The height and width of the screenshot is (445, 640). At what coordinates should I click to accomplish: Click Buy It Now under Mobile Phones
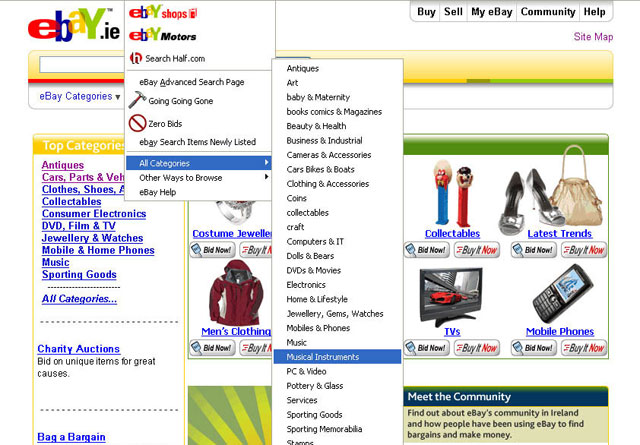(584, 348)
